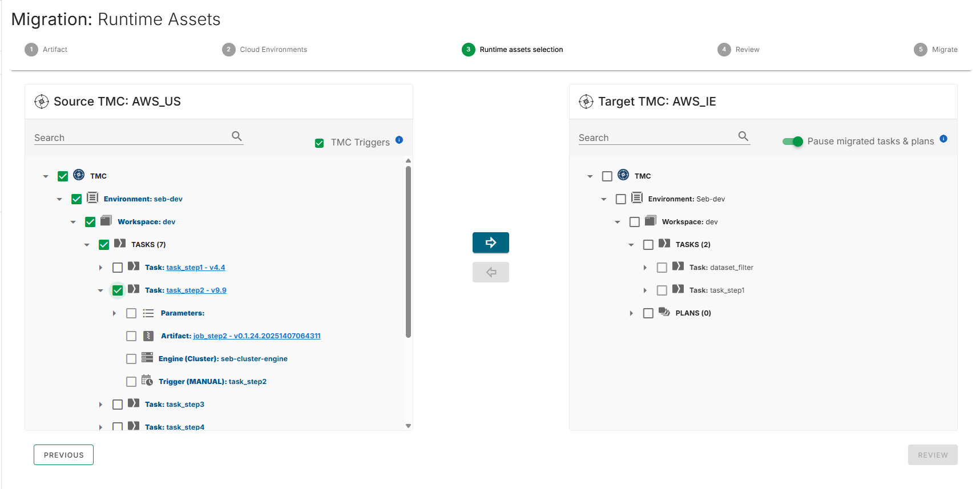Click the task_step1 - v4.4 task icon

(x=134, y=266)
